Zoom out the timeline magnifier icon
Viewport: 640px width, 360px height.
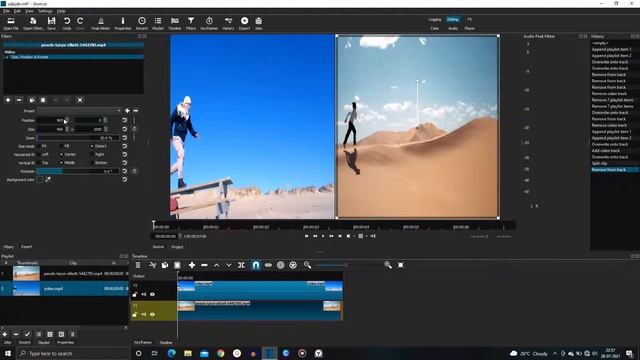tap(307, 265)
